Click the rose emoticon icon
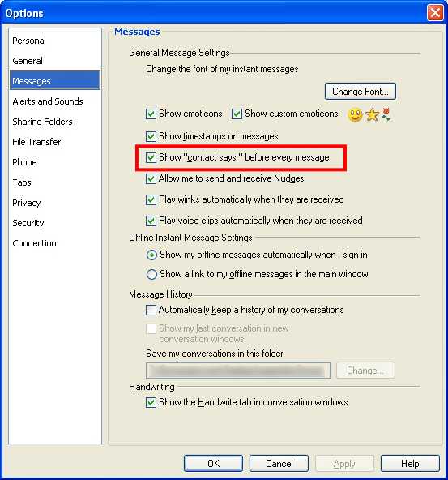 pyautogui.click(x=386, y=115)
